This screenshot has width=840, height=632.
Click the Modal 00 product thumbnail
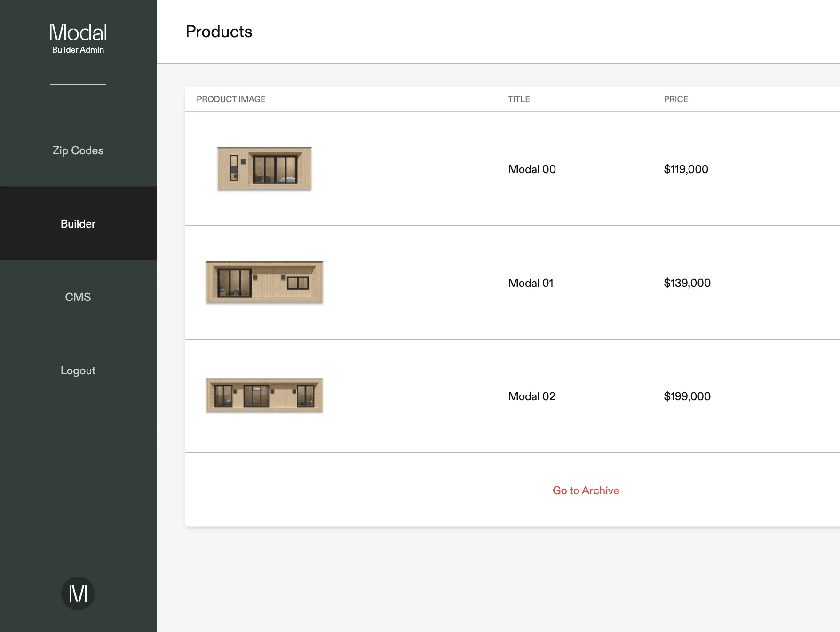click(263, 168)
